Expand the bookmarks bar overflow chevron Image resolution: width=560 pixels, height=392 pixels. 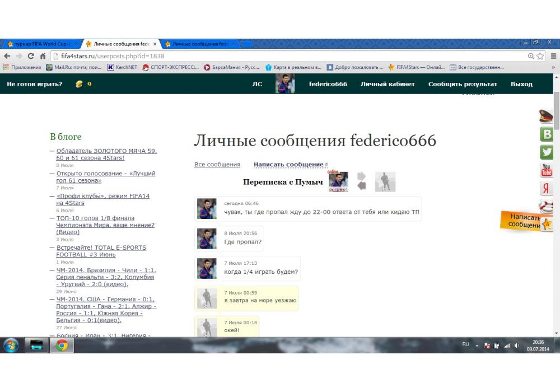[x=553, y=67]
